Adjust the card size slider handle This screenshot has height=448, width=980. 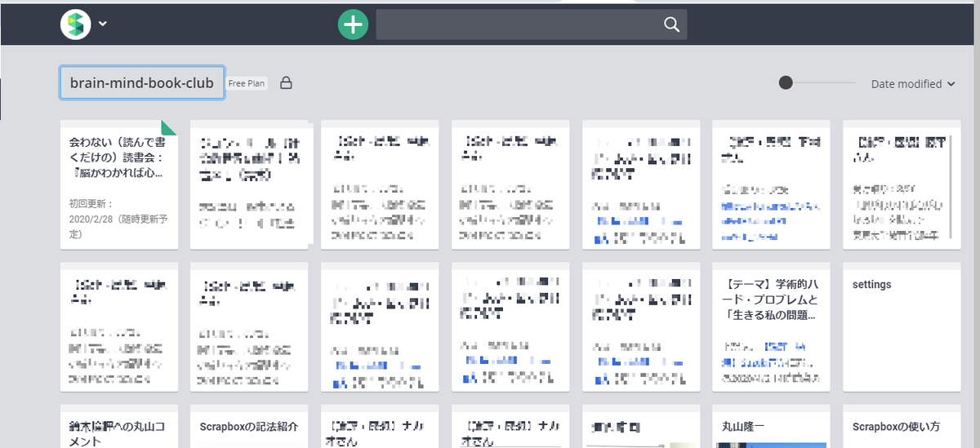[x=786, y=82]
